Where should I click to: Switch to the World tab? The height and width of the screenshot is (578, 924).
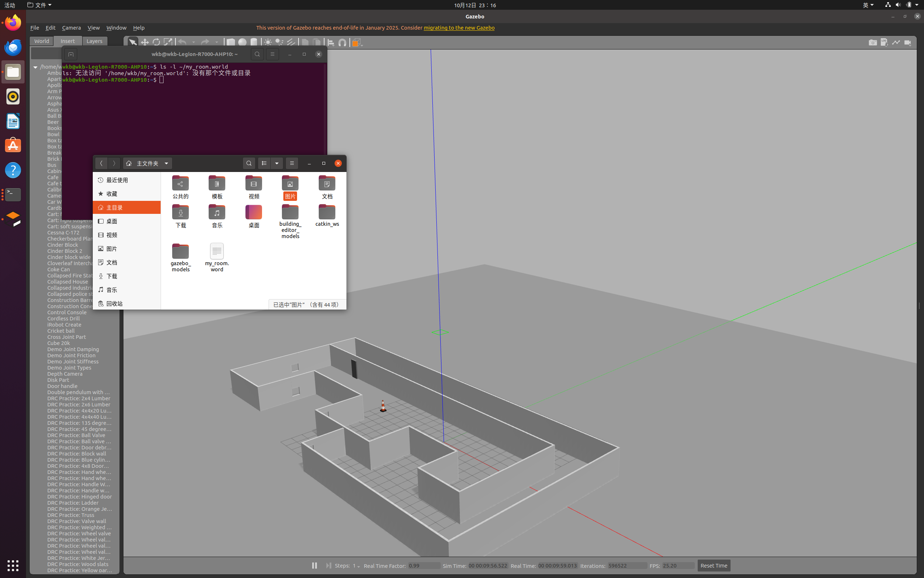tap(42, 41)
